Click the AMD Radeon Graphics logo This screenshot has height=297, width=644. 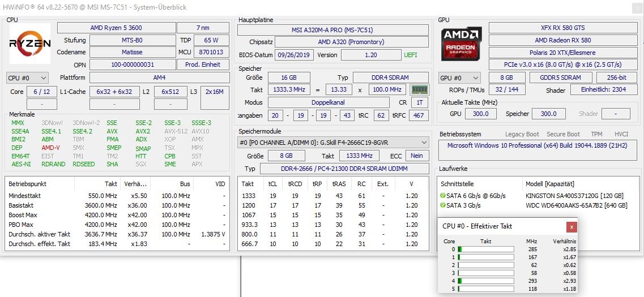click(462, 44)
